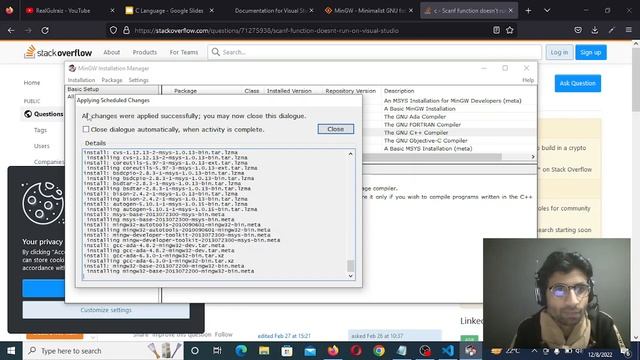Image resolution: width=640 pixels, height=360 pixels.
Task: Go to the Stack Overflow logo home
Action: click(x=58, y=52)
